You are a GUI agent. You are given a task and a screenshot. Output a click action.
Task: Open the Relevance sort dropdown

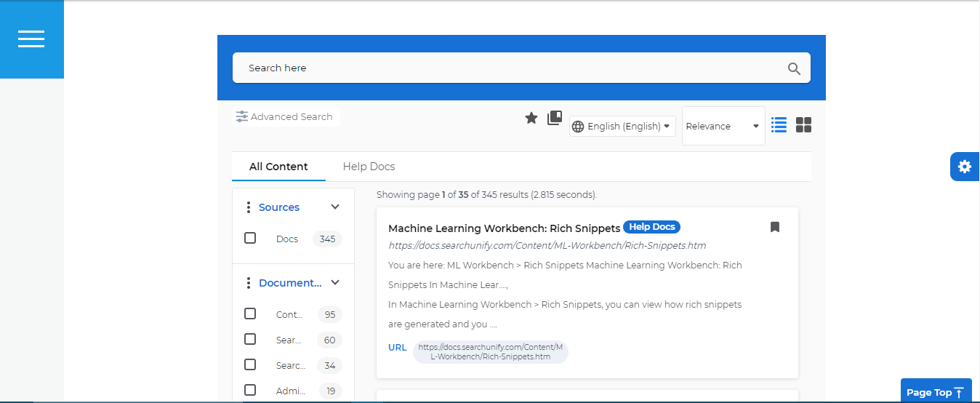tap(723, 126)
